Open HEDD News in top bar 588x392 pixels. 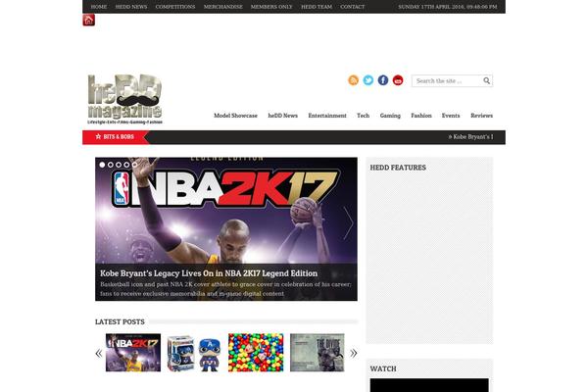131,7
